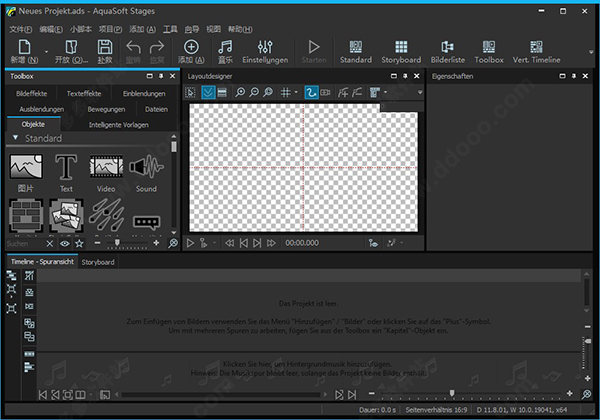Zoom out using Layoutdesigner magnifier minus
Screen dimensions: 600x420
pyautogui.click(x=254, y=92)
